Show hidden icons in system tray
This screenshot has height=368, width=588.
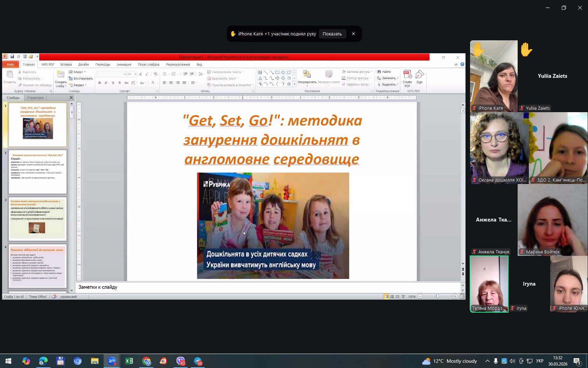[x=487, y=361]
